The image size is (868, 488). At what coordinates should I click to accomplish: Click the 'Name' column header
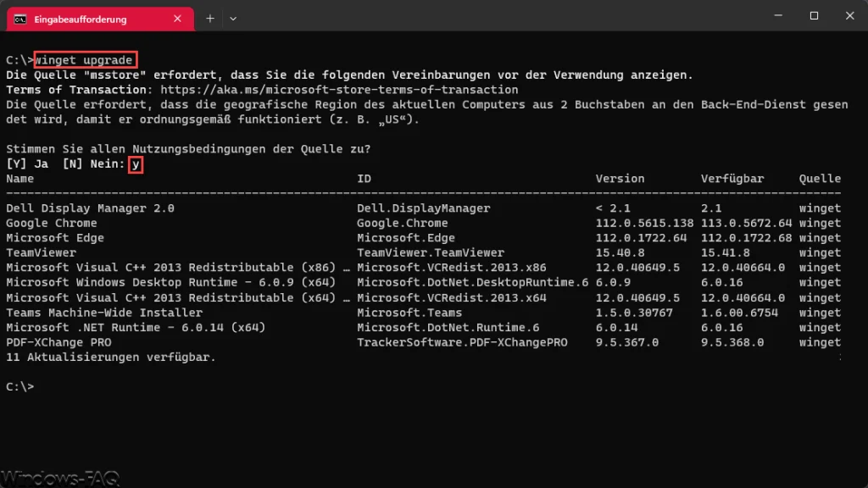tap(20, 179)
